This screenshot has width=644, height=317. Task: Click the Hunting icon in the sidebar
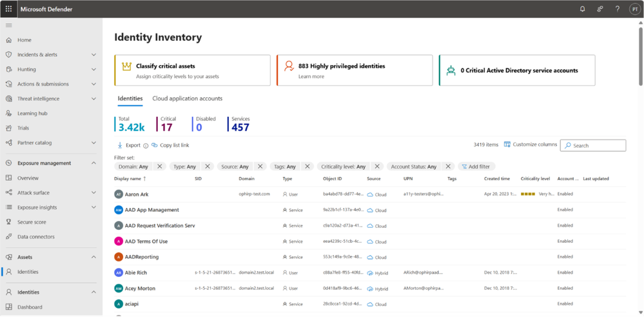[x=8, y=70]
